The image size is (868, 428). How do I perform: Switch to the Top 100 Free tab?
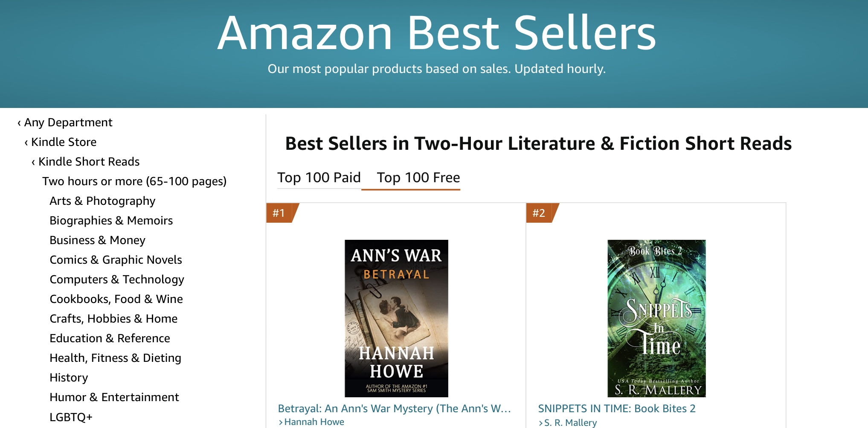418,178
